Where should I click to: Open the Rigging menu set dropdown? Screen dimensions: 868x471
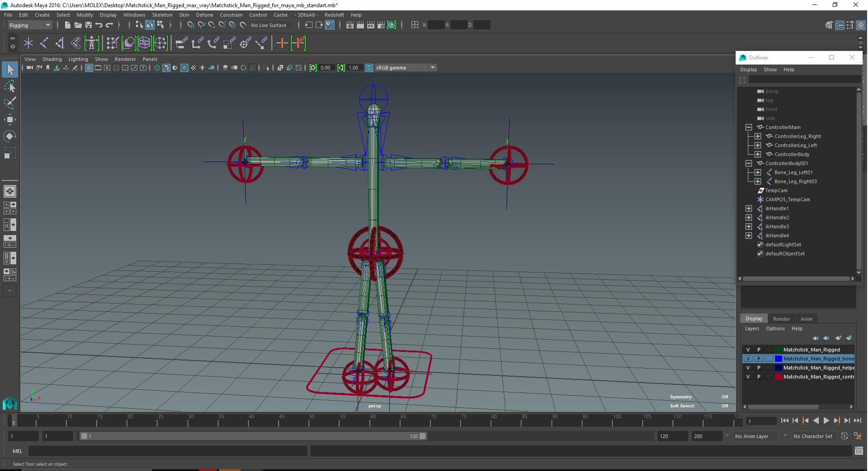(x=29, y=25)
